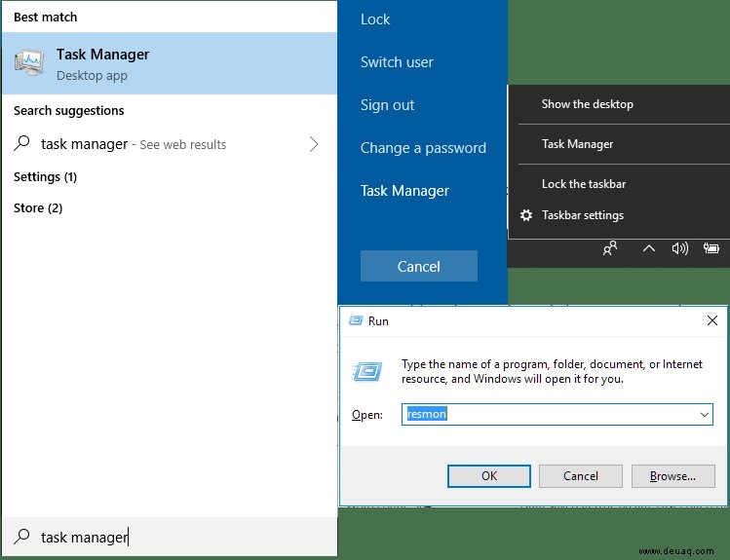Show hidden tray icons with the up chevron
Screen dimensions: 730x560
click(x=649, y=249)
